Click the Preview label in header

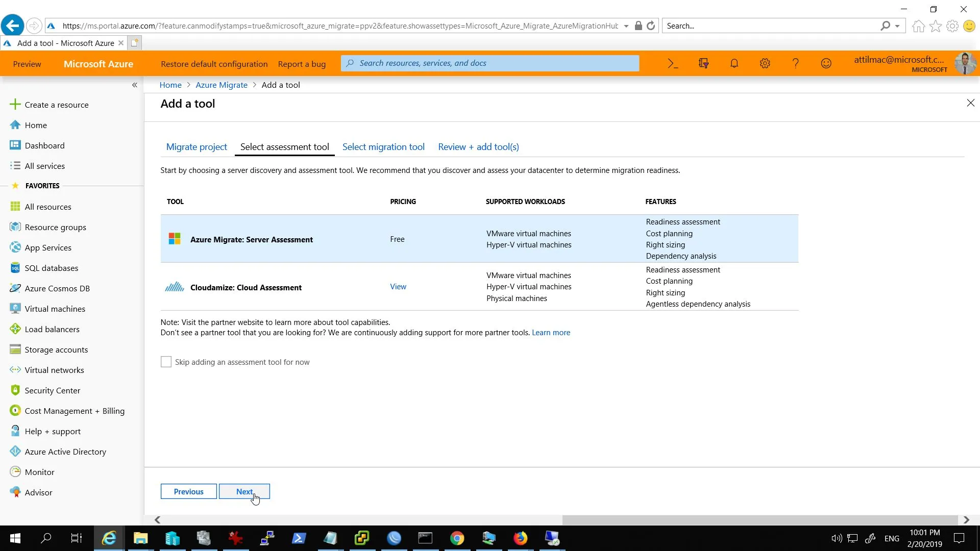(x=27, y=64)
